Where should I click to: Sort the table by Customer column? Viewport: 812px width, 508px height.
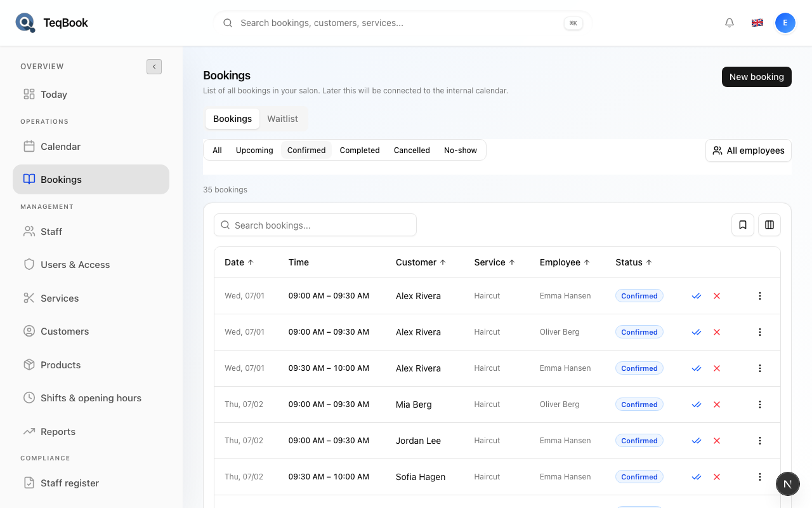pyautogui.click(x=421, y=262)
